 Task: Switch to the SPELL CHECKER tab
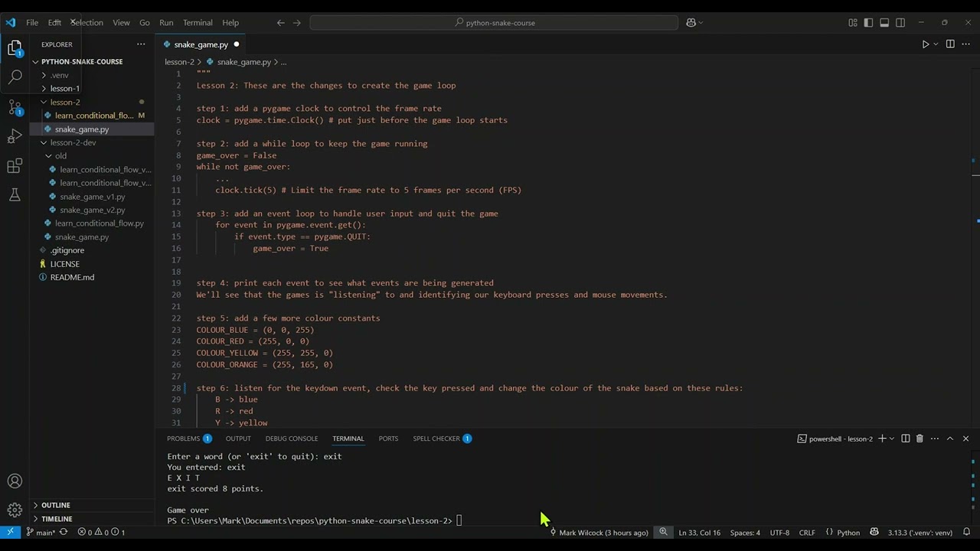[443, 439]
